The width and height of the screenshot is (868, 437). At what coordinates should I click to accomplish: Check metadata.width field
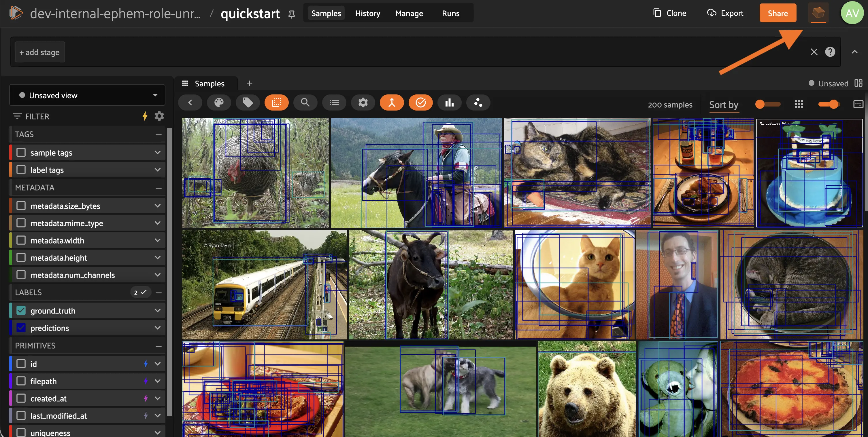[21, 240]
